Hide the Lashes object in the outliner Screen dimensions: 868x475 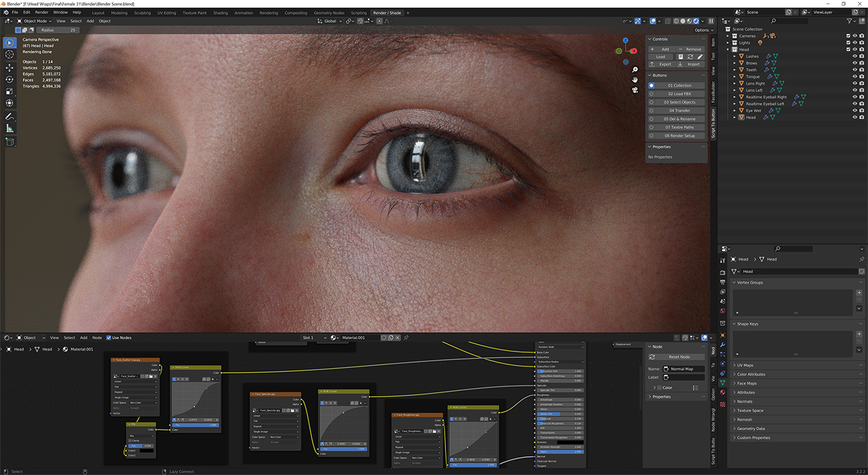click(855, 56)
